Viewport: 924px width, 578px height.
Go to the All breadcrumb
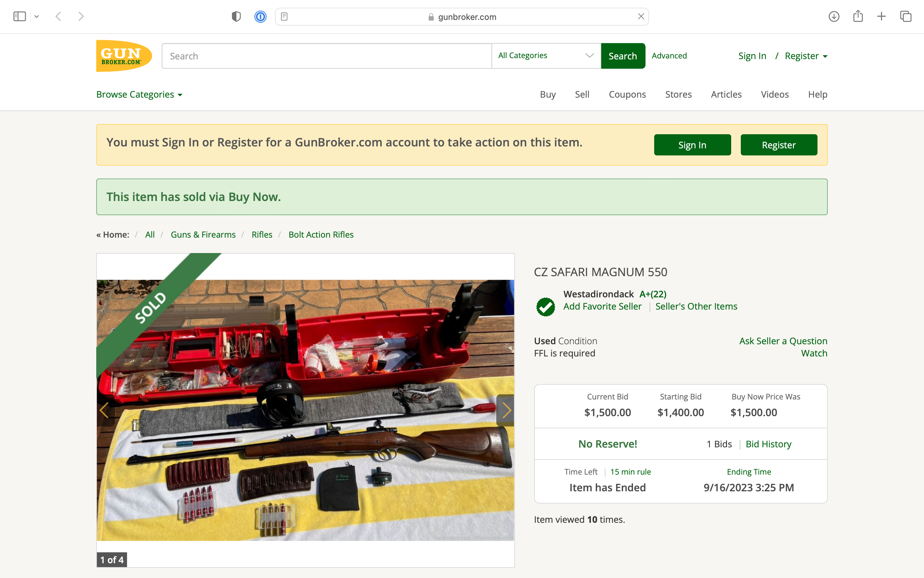[x=150, y=234]
